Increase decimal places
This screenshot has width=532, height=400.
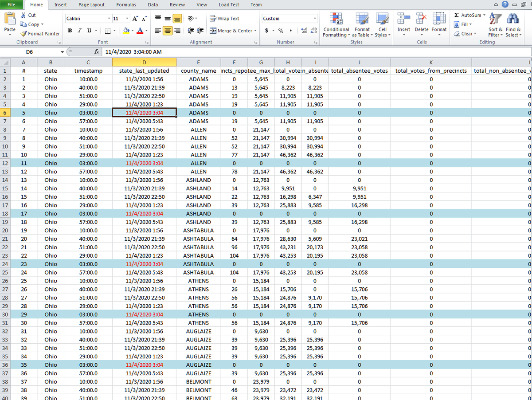[x=304, y=31]
